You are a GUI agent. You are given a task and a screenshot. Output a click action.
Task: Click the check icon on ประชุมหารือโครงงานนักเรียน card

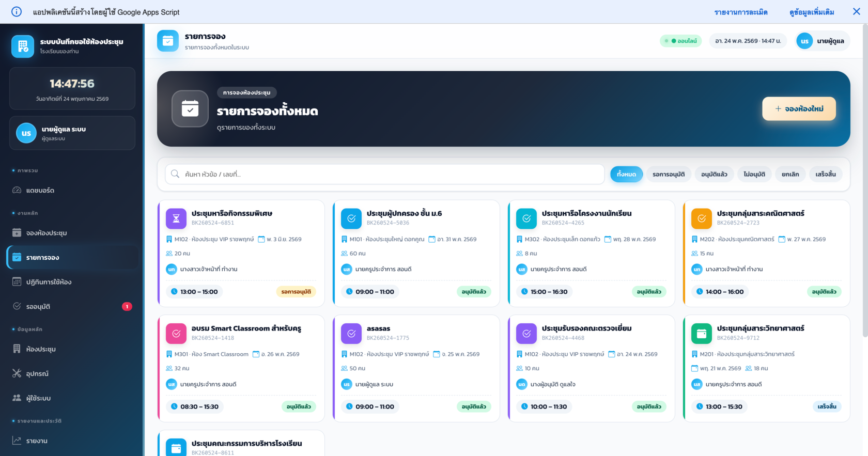click(526, 218)
